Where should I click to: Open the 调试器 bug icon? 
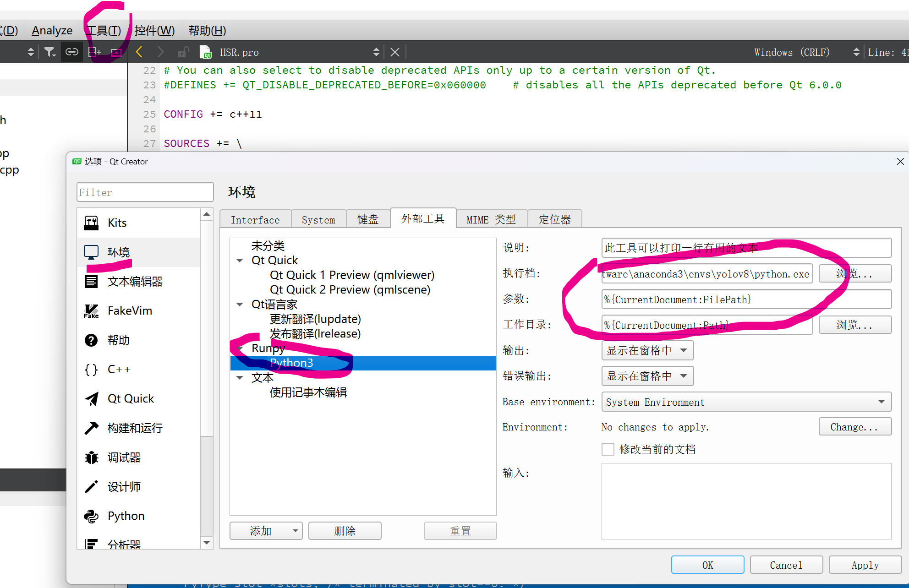click(91, 457)
